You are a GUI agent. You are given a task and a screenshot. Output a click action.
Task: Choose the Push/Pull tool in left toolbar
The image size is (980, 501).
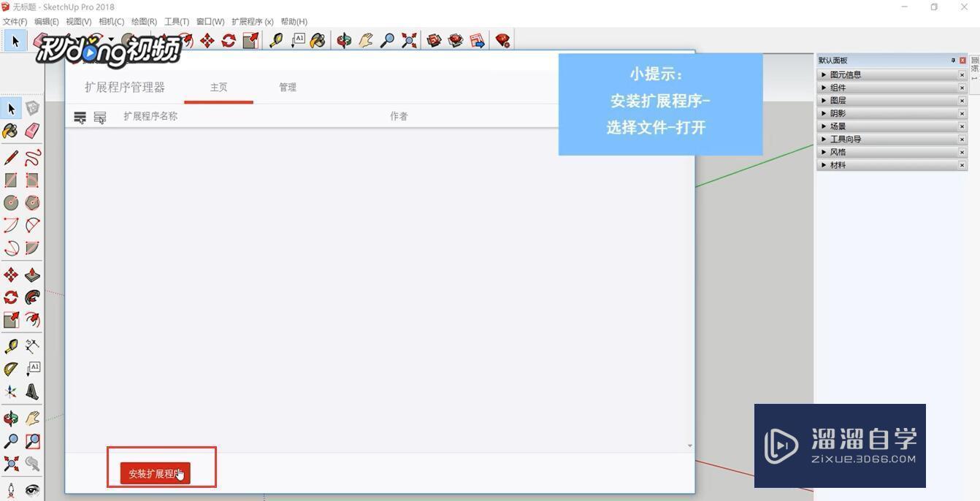(x=32, y=275)
